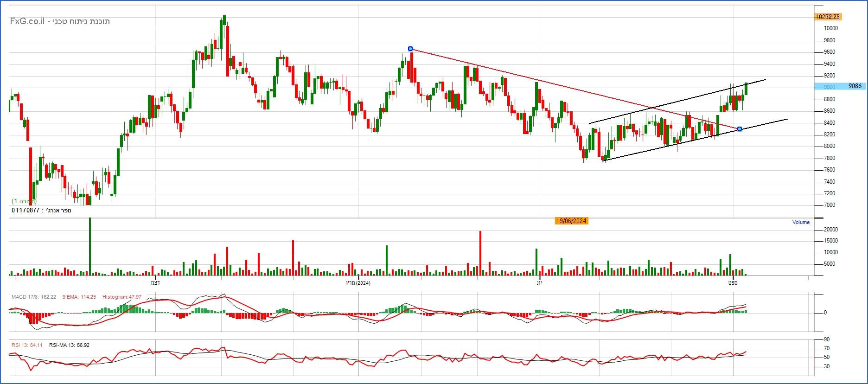Click the stock name נופר אנרג'י
The image size is (868, 384).
(58, 211)
